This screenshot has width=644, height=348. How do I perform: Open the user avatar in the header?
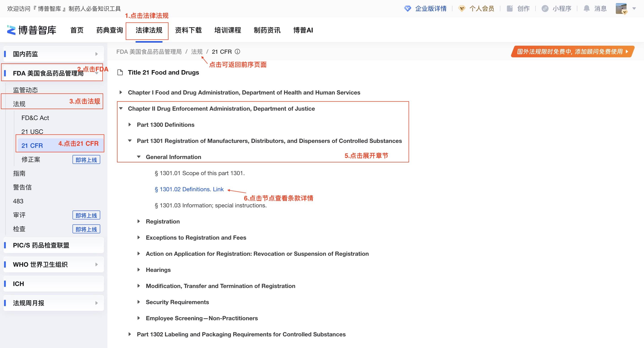(x=621, y=9)
